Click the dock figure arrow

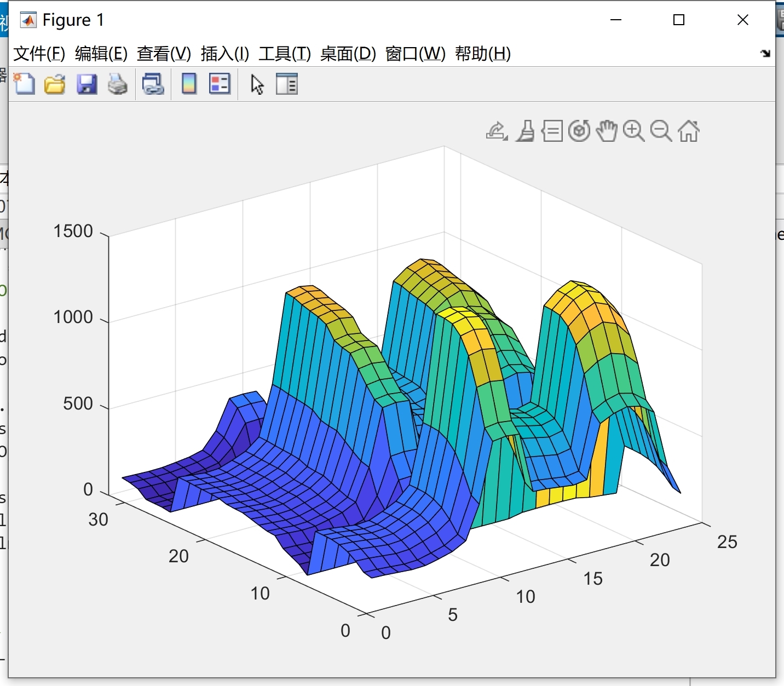tap(765, 53)
